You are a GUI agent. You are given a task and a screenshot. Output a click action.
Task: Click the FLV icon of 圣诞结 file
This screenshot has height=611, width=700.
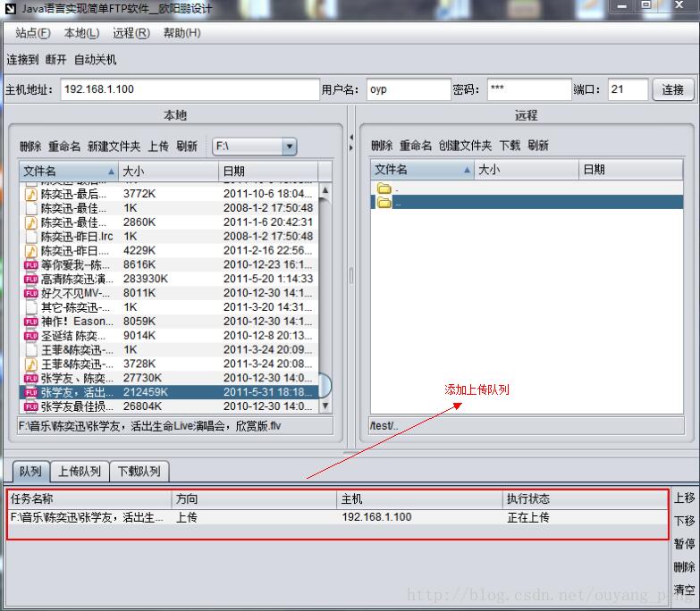tap(30, 336)
